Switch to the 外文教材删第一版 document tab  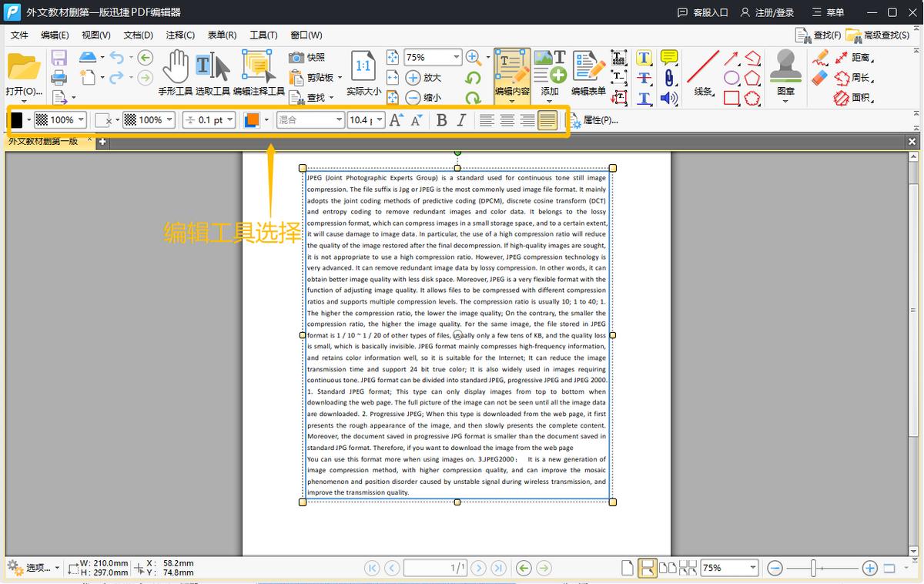pos(44,142)
